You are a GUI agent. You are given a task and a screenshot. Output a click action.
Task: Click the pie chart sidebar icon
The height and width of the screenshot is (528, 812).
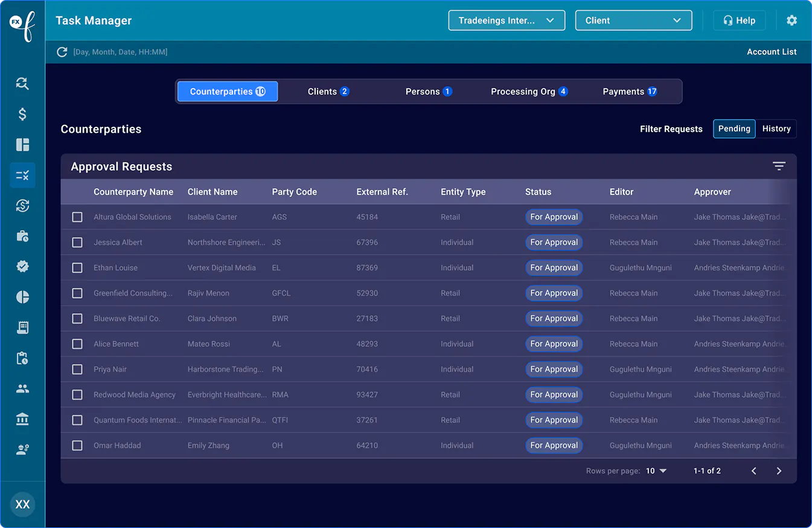click(x=22, y=297)
